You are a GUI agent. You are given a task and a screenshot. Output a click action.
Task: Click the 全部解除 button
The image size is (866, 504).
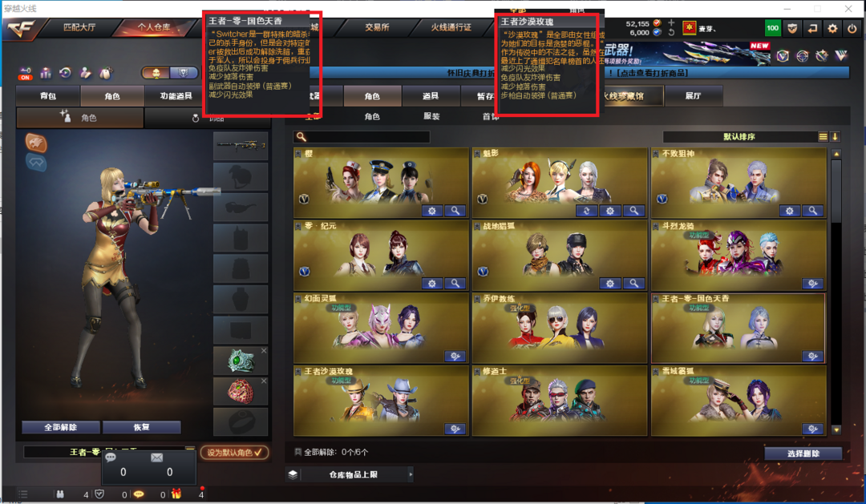pos(61,427)
